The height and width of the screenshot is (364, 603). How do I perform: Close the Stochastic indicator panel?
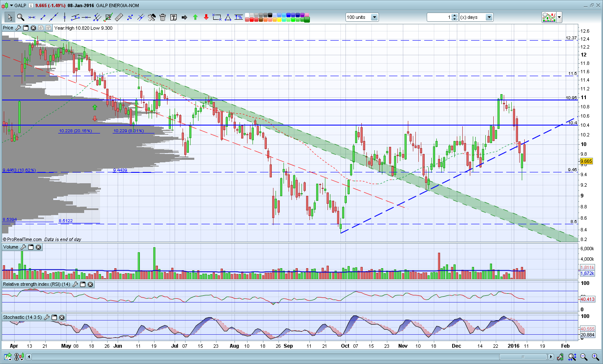coord(62,318)
